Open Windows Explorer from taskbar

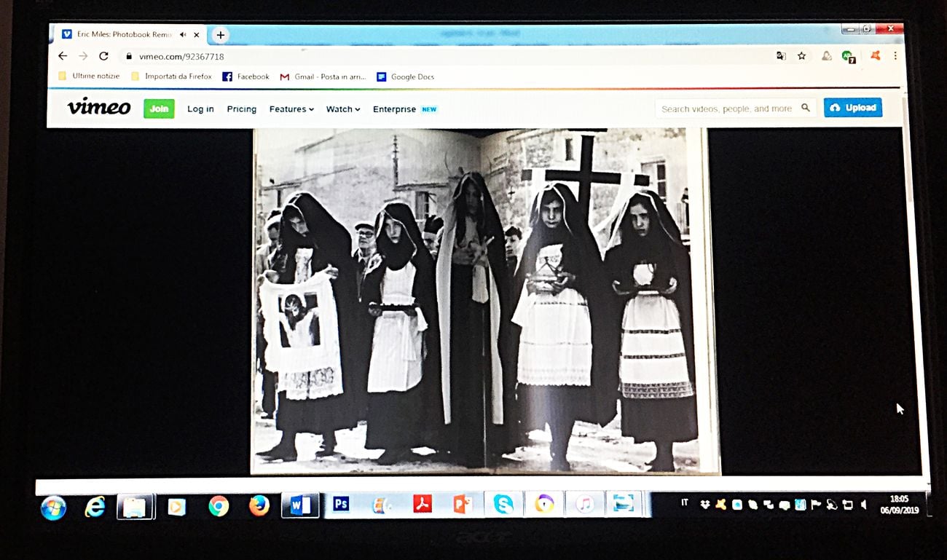135,506
